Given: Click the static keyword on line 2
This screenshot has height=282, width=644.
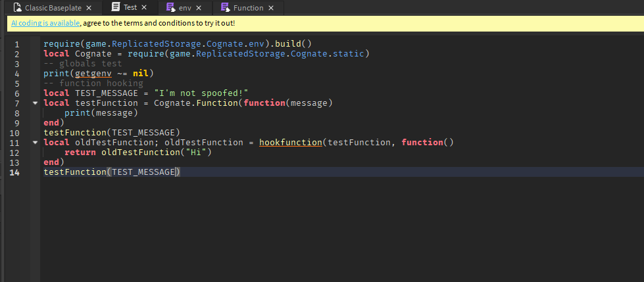Looking at the screenshot, I should [x=348, y=54].
